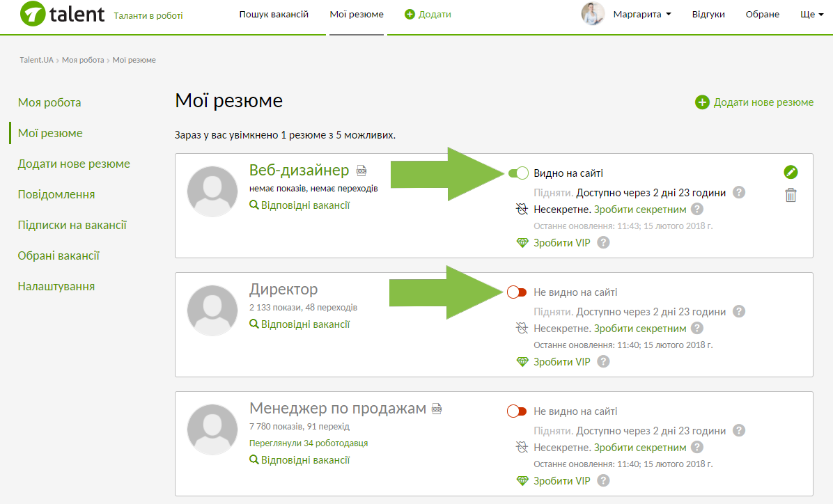This screenshot has height=504, width=833.
Task: Click the trash delete icon for Веб-дизайнер
Action: click(x=791, y=195)
